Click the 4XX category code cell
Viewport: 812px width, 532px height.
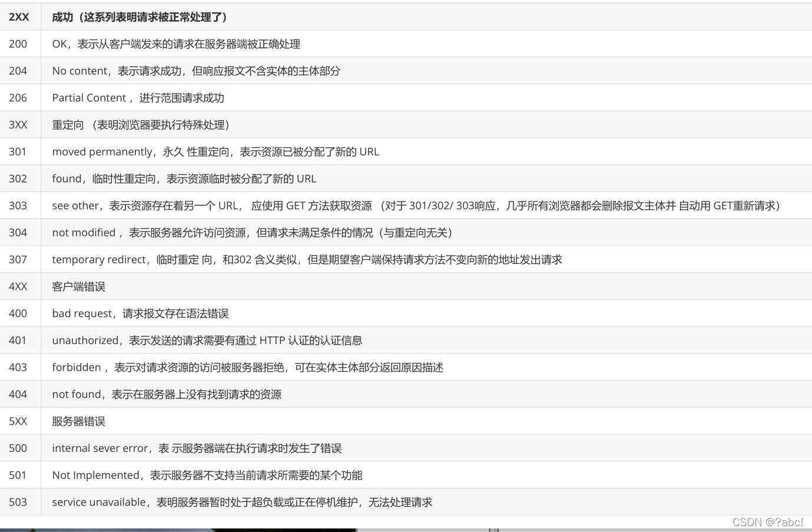pos(20,287)
